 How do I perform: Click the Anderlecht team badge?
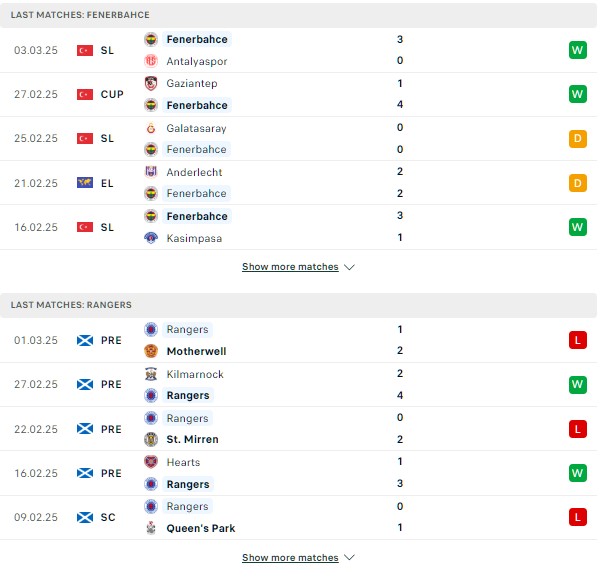click(x=151, y=172)
